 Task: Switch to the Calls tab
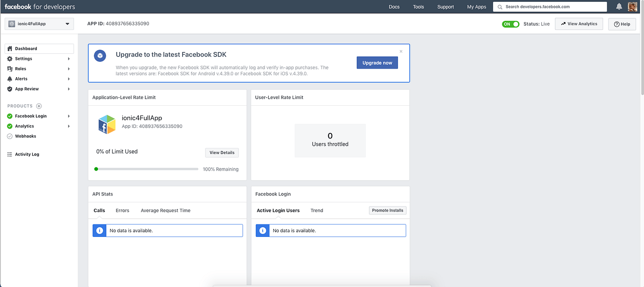[99, 211]
